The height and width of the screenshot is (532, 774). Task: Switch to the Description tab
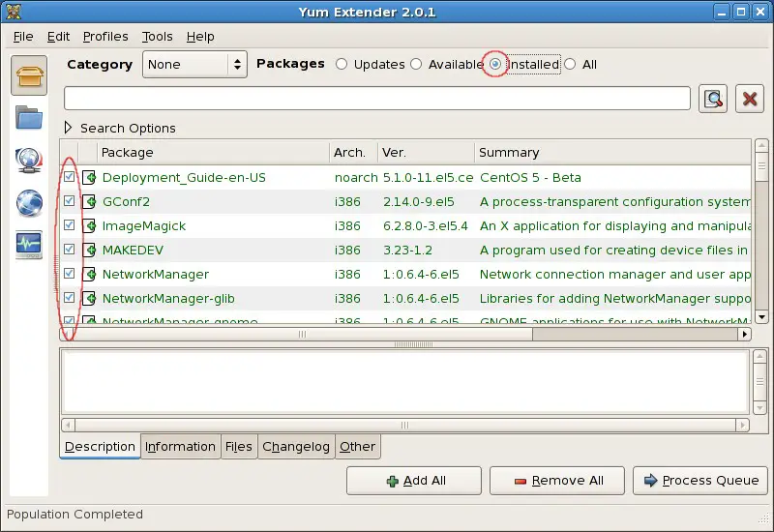coord(101,446)
